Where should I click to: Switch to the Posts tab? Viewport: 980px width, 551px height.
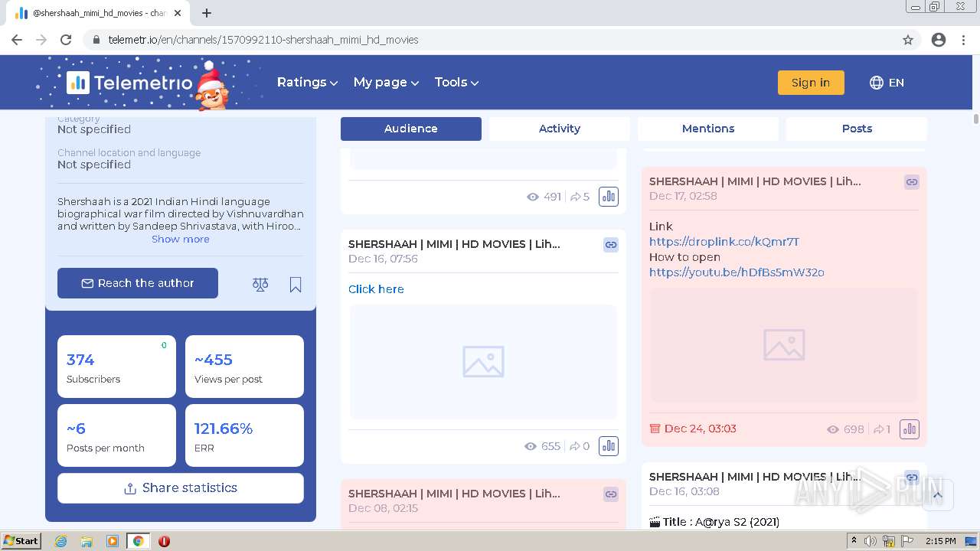pos(857,129)
